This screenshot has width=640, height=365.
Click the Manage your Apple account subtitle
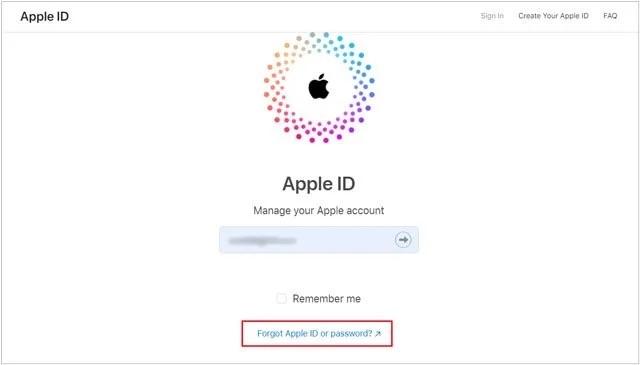click(319, 211)
